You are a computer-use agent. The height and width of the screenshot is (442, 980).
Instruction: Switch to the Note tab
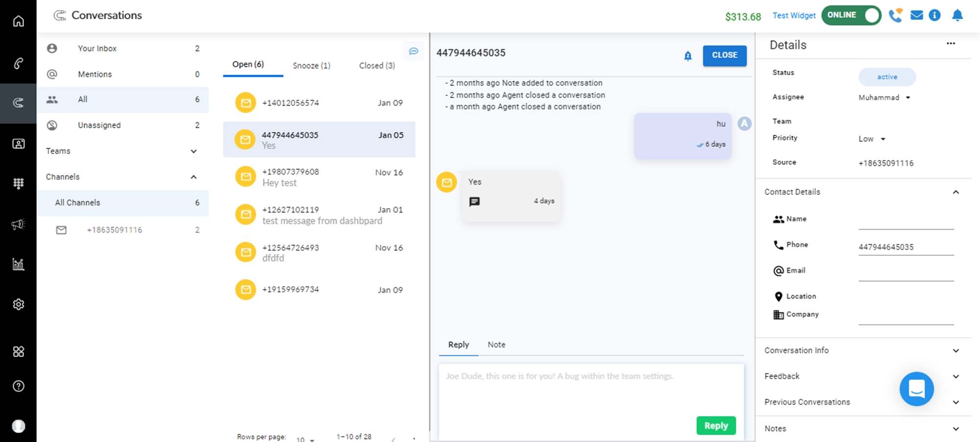[496, 345]
